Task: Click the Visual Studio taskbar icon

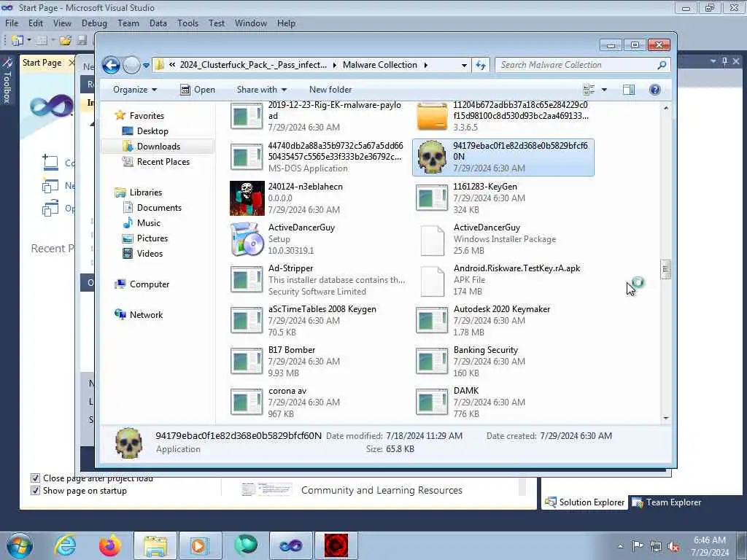Action: [x=290, y=545]
